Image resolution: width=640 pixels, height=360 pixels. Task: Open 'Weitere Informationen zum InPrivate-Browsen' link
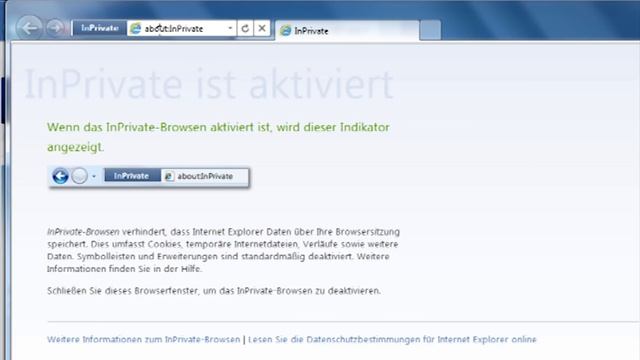pyautogui.click(x=144, y=340)
